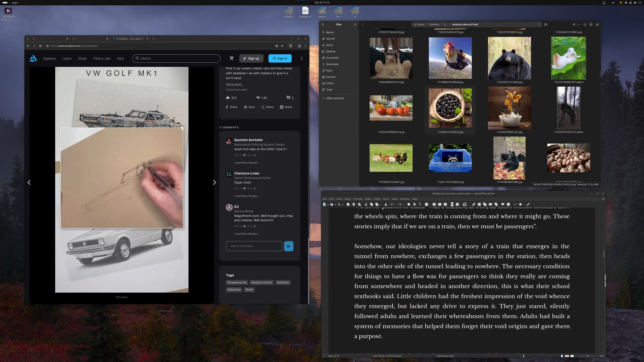Click the Insert Hyperlink chain icon
The height and width of the screenshot is (362, 644).
tap(474, 204)
